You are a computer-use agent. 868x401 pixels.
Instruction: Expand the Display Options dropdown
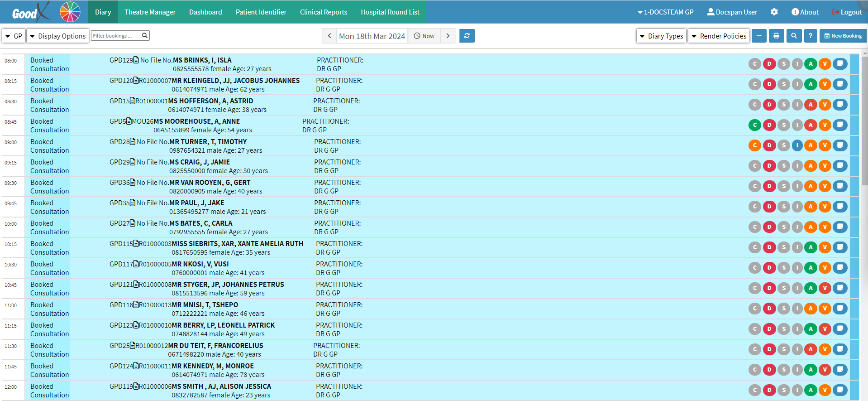[57, 36]
